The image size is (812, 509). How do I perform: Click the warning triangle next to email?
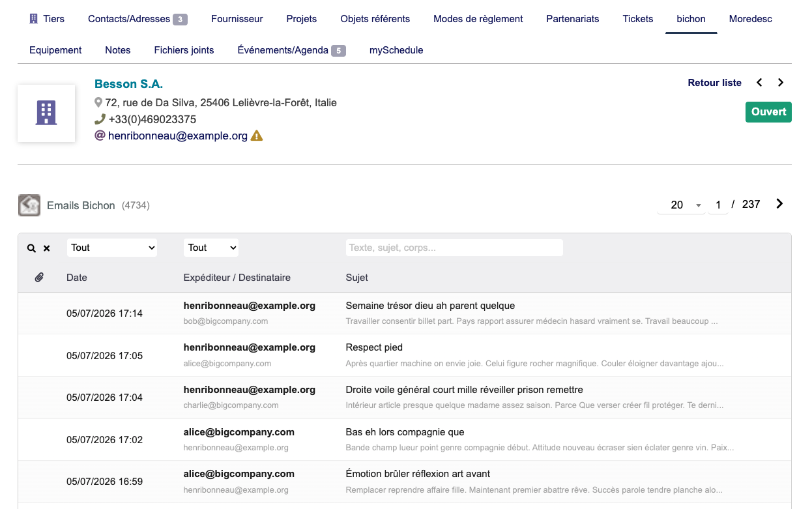(257, 136)
